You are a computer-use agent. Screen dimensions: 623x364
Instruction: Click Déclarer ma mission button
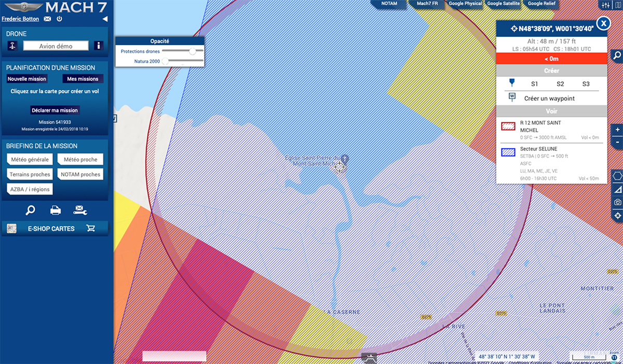tap(55, 110)
